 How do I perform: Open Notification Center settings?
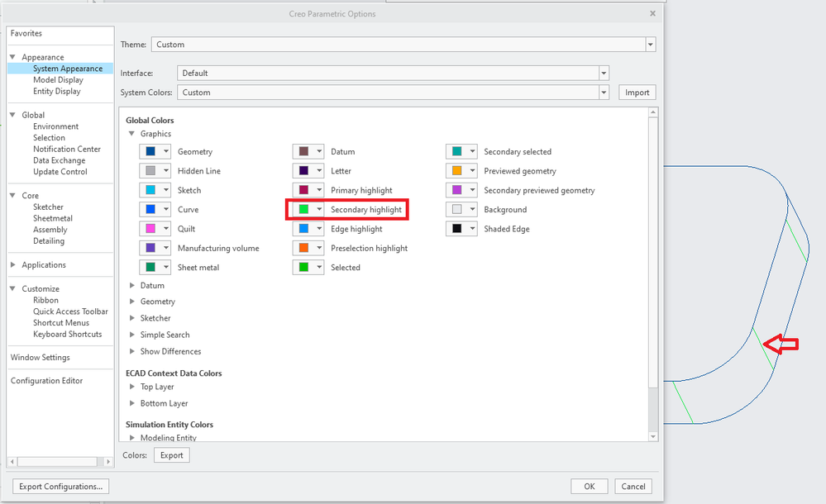(67, 149)
